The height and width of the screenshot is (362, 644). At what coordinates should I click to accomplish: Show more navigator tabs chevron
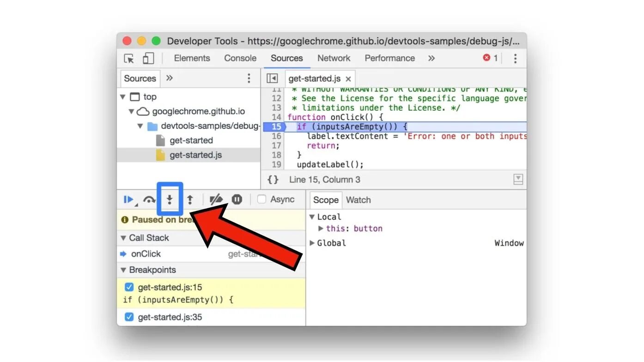(x=170, y=78)
